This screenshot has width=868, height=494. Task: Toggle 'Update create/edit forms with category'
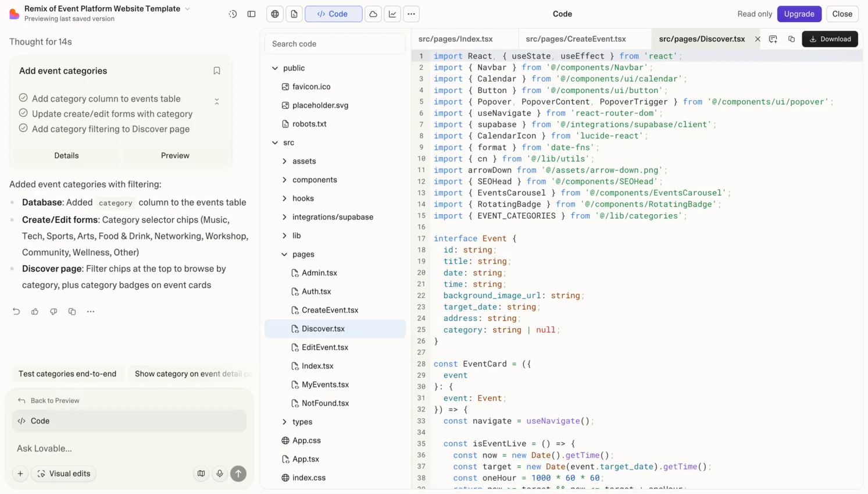pyautogui.click(x=23, y=113)
